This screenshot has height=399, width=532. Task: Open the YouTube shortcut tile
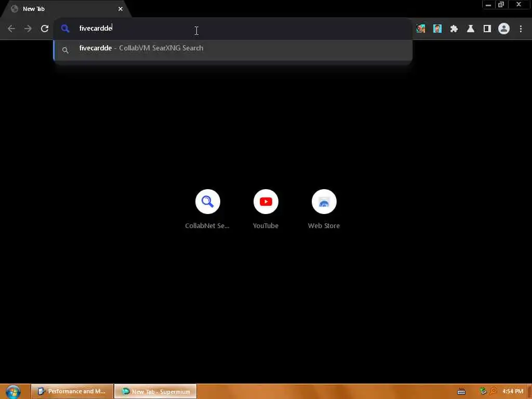[x=265, y=209]
